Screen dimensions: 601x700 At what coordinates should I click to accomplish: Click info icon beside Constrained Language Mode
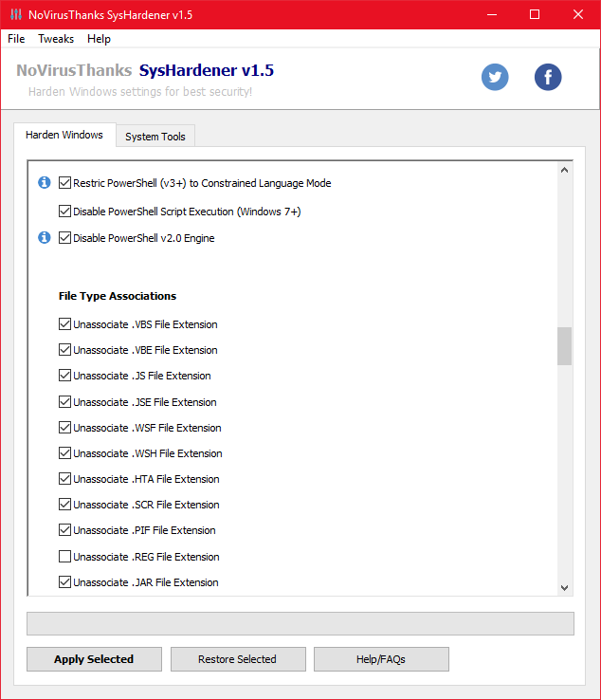coord(45,183)
